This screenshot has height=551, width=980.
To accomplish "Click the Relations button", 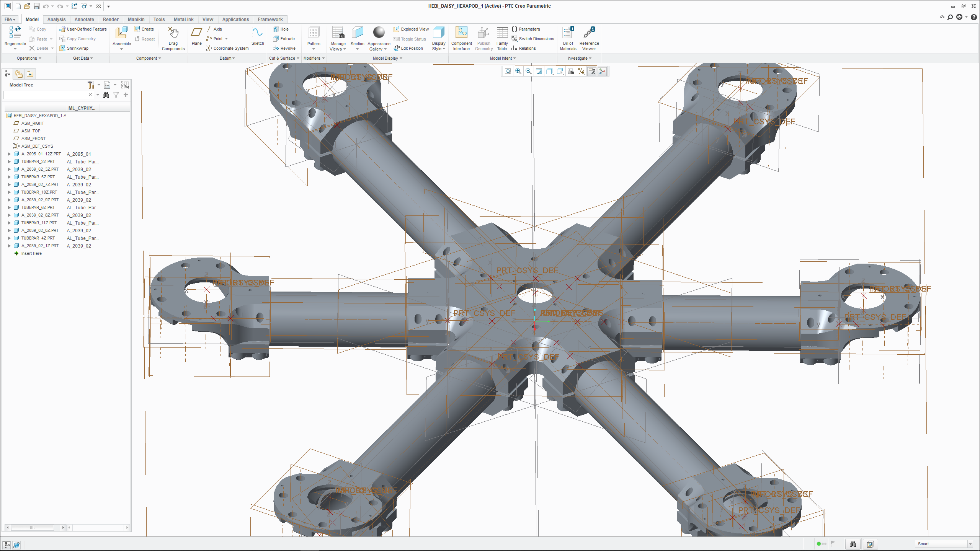I will pos(524,48).
